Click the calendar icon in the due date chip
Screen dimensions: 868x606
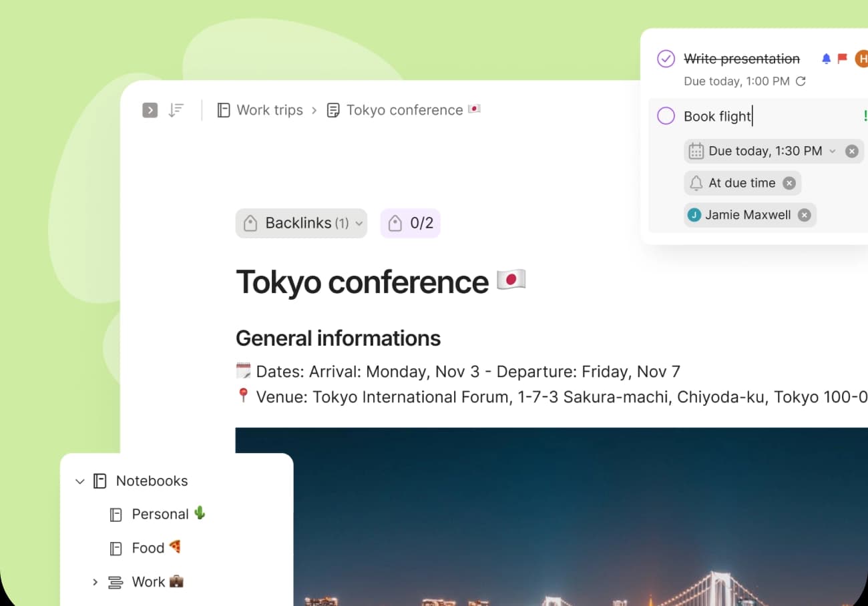pos(696,151)
